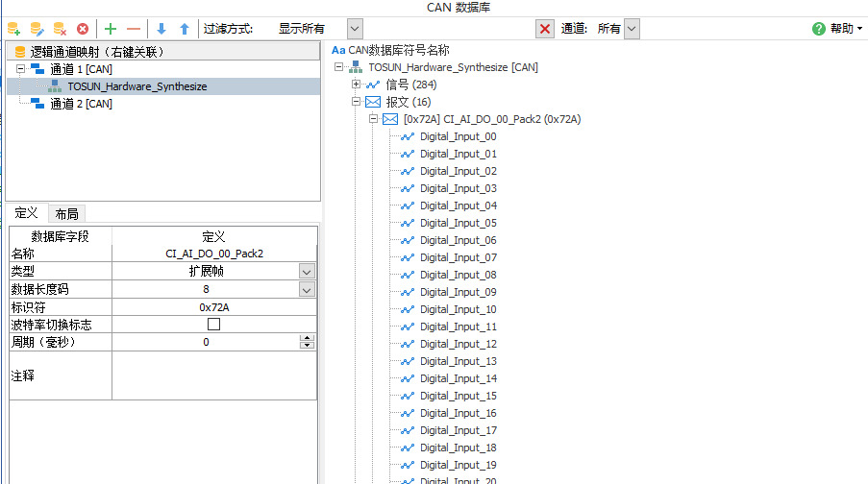Open the 类型 扩展帧 dropdown
The image size is (868, 484).
(x=307, y=271)
